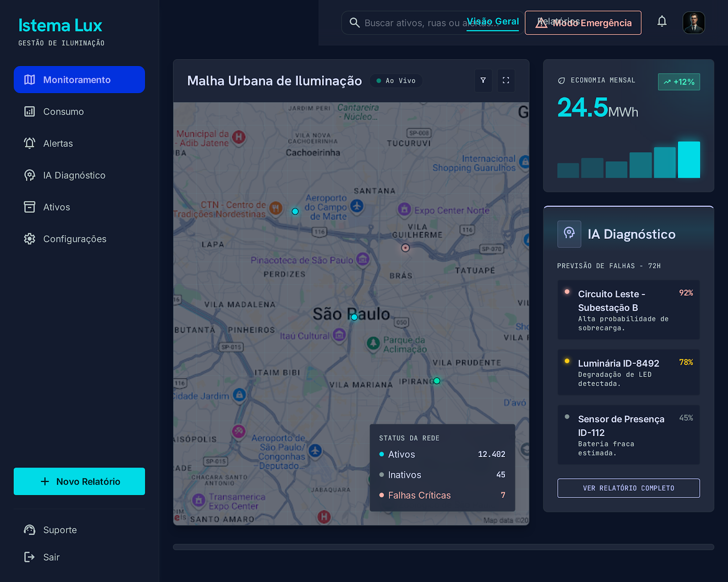The height and width of the screenshot is (582, 728).
Task: Open the Ativos page
Action: pyautogui.click(x=79, y=207)
